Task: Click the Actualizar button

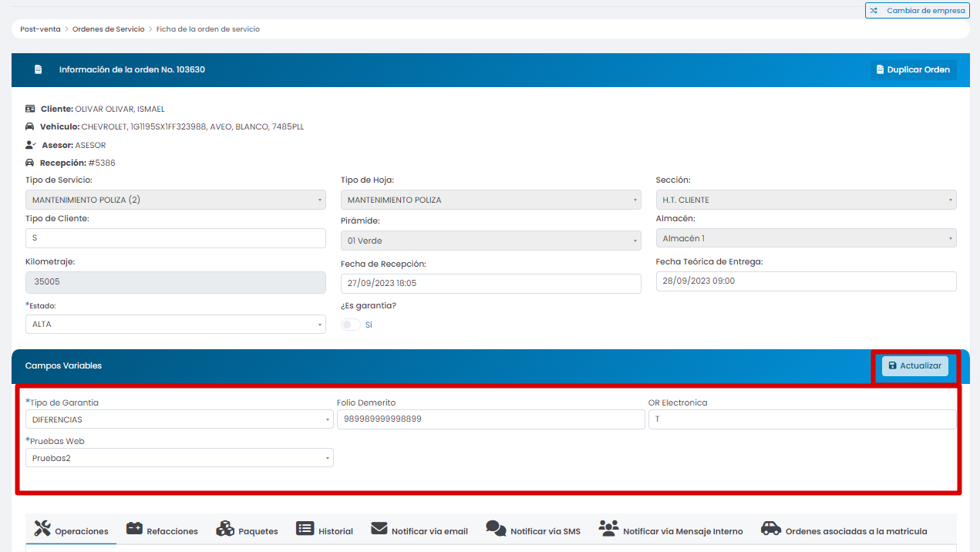Action: pos(915,365)
